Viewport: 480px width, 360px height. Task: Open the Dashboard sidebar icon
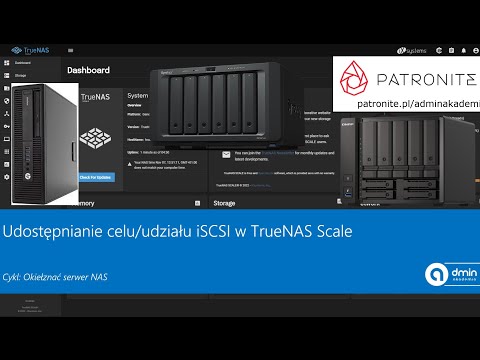(x=7, y=63)
